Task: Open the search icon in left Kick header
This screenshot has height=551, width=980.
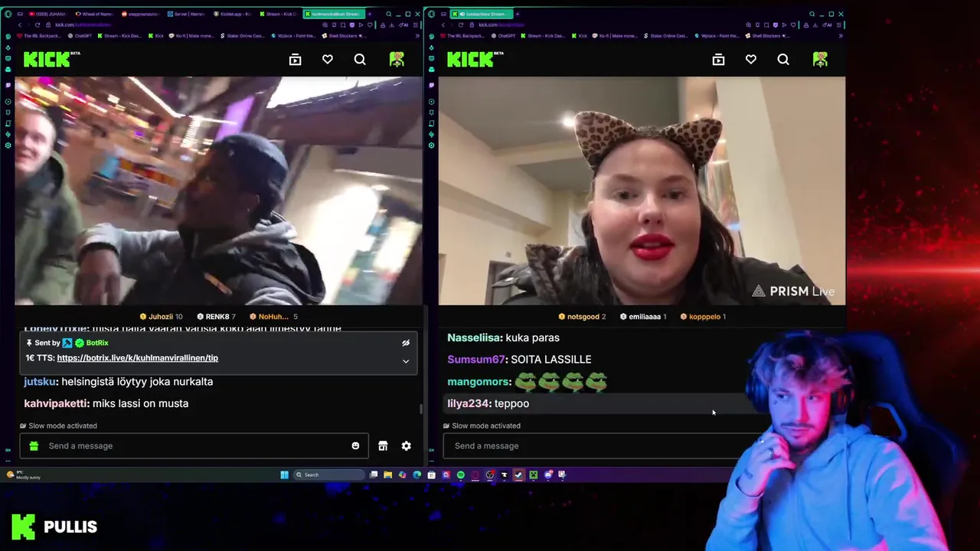Action: point(360,60)
